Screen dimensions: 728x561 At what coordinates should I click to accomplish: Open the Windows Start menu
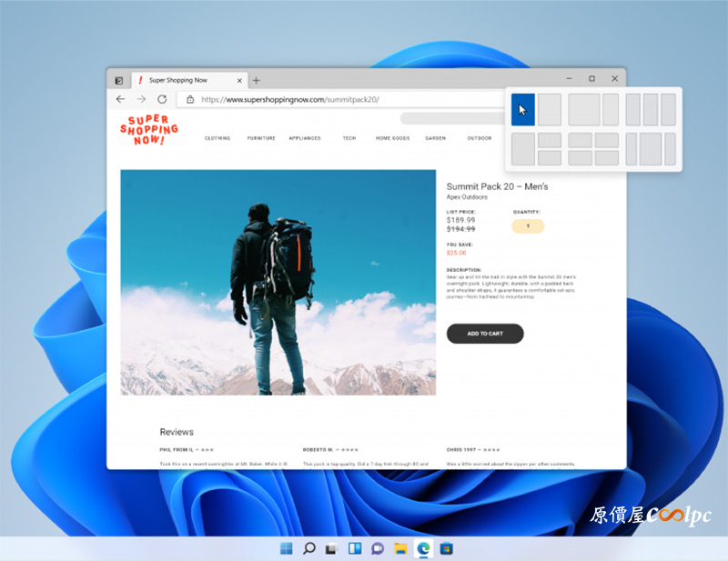click(287, 548)
